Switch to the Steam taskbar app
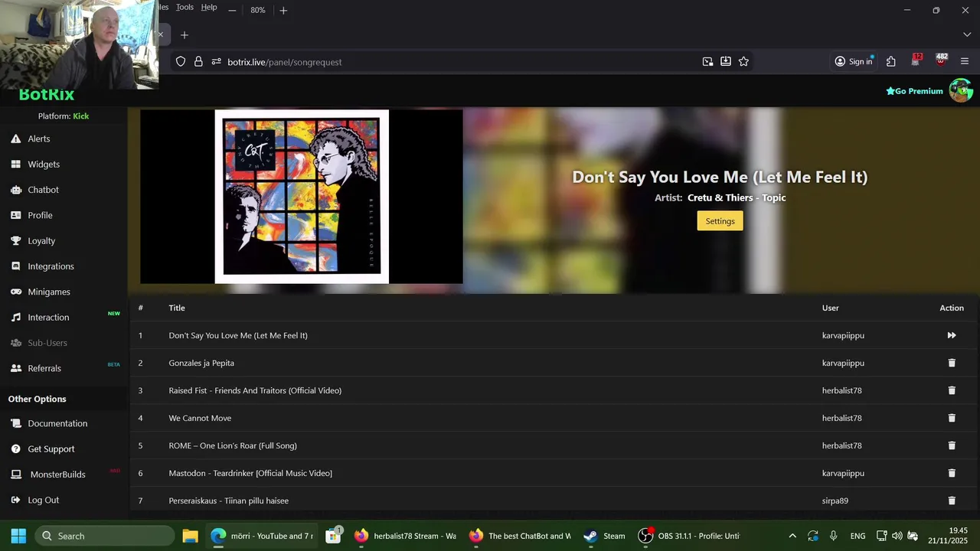 coord(605,536)
